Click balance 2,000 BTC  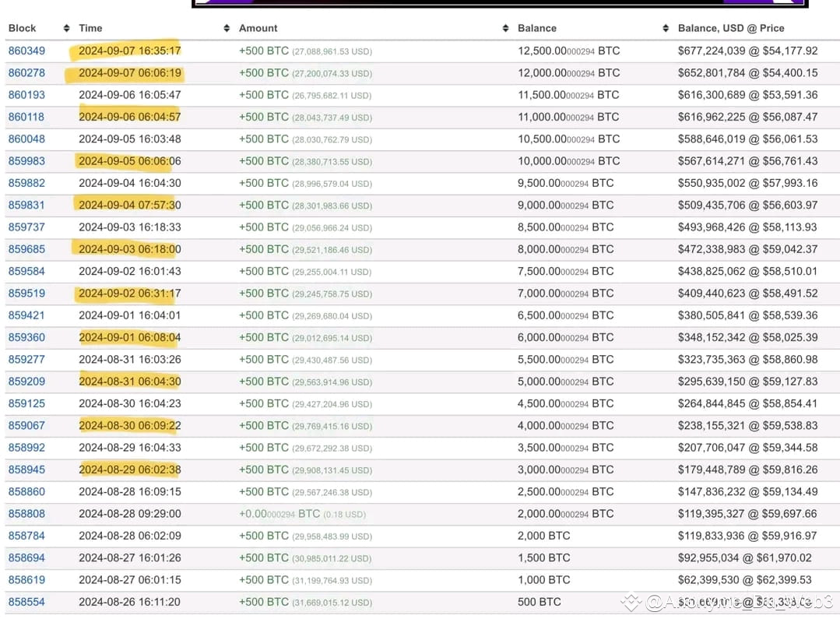(543, 536)
